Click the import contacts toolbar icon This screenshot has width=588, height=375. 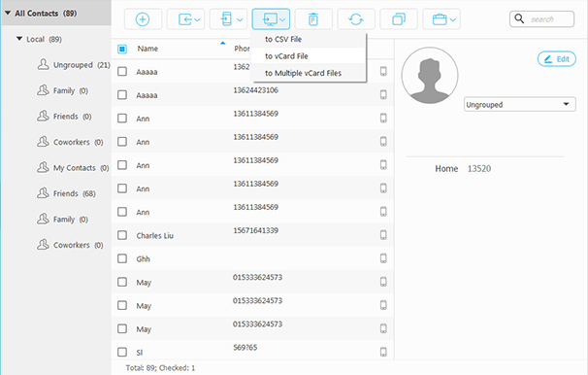coord(185,19)
